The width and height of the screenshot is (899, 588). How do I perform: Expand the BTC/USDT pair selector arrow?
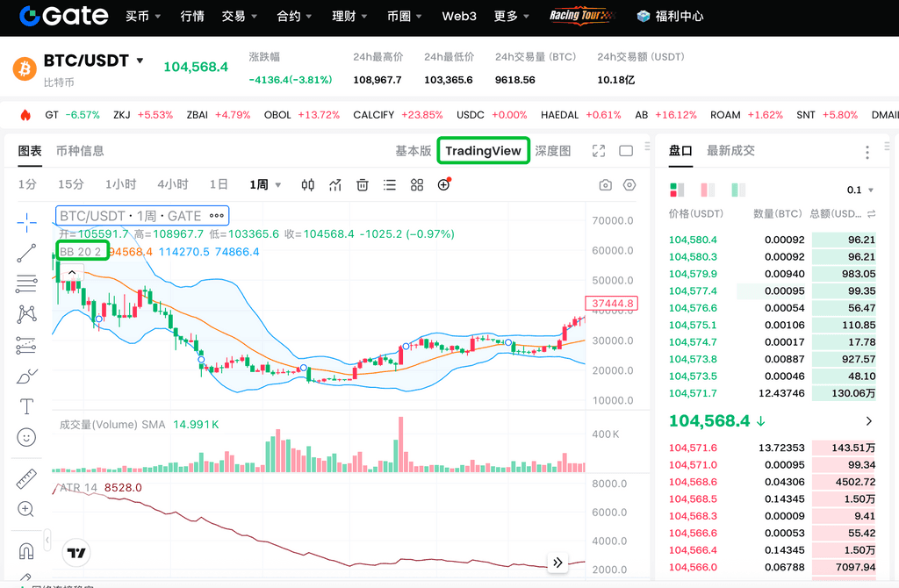click(140, 61)
